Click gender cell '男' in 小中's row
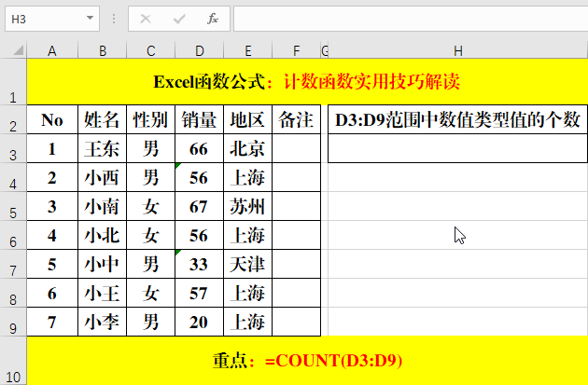This screenshot has height=385, width=588. [x=151, y=264]
